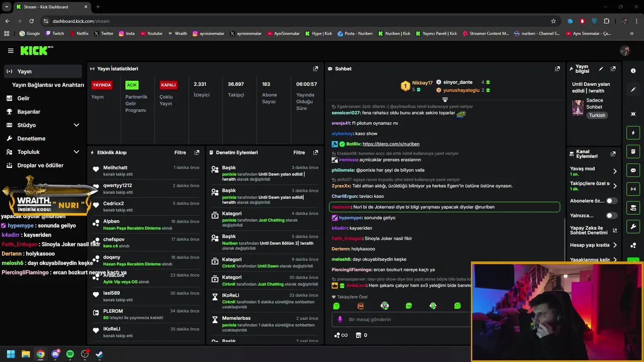Viewport: 644px width, 362px height.
Task: Click the Turkish language tag
Action: click(597, 115)
